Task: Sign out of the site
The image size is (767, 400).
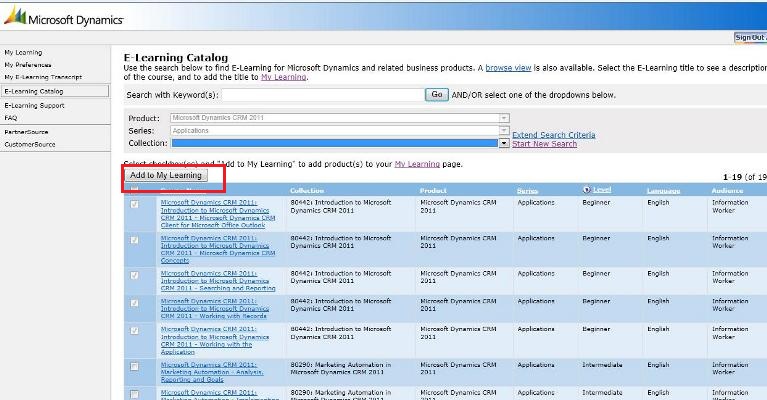Action: click(750, 38)
